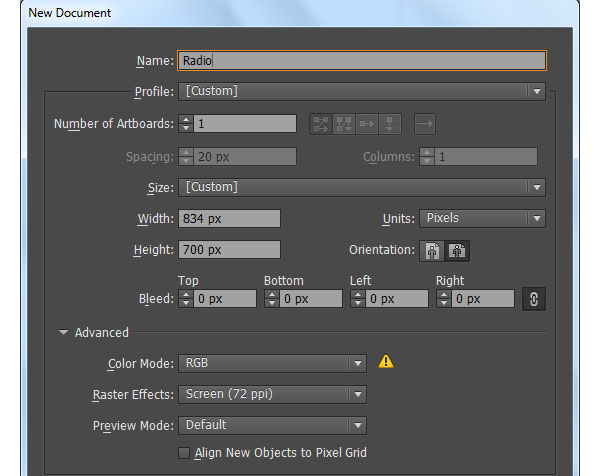Toggle the bleed link chain icon
The height and width of the screenshot is (476, 600).
click(534, 299)
